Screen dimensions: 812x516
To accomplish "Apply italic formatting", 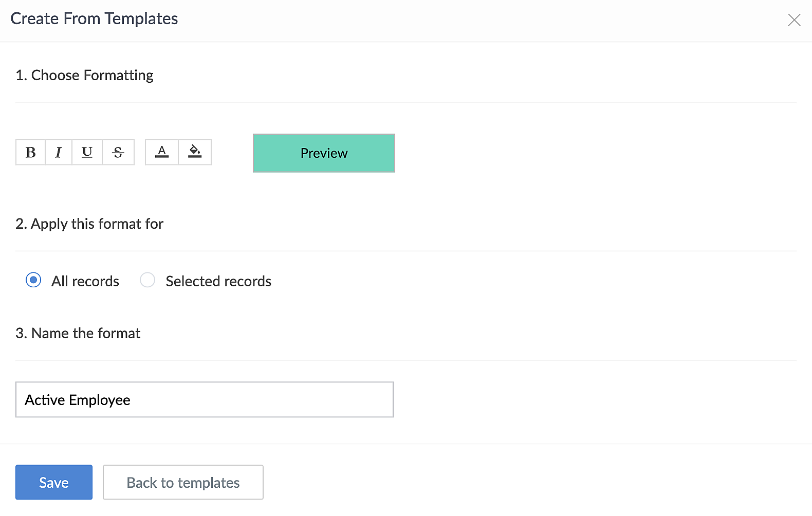I will (59, 152).
